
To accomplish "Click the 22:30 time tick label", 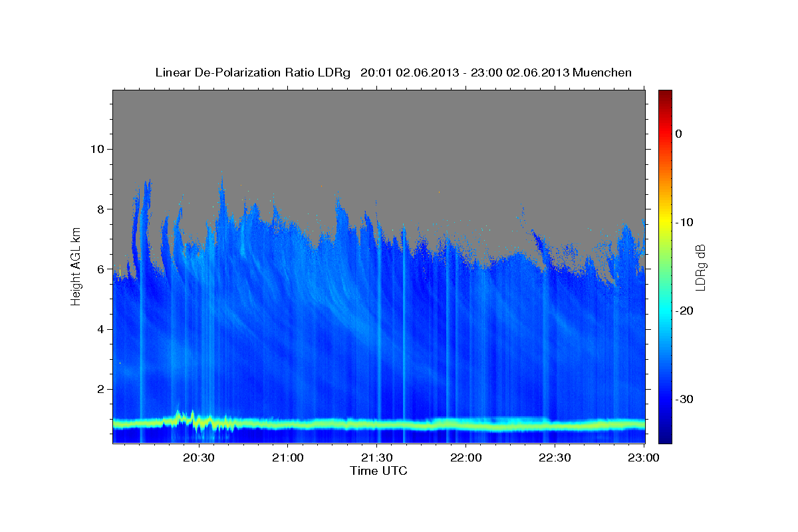I will (x=555, y=458).
